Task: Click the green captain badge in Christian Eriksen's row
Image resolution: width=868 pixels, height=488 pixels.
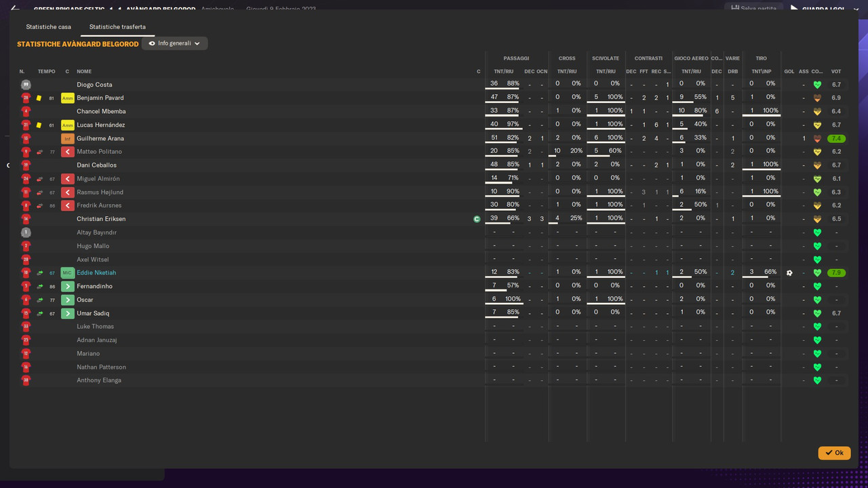Action: [x=477, y=219]
